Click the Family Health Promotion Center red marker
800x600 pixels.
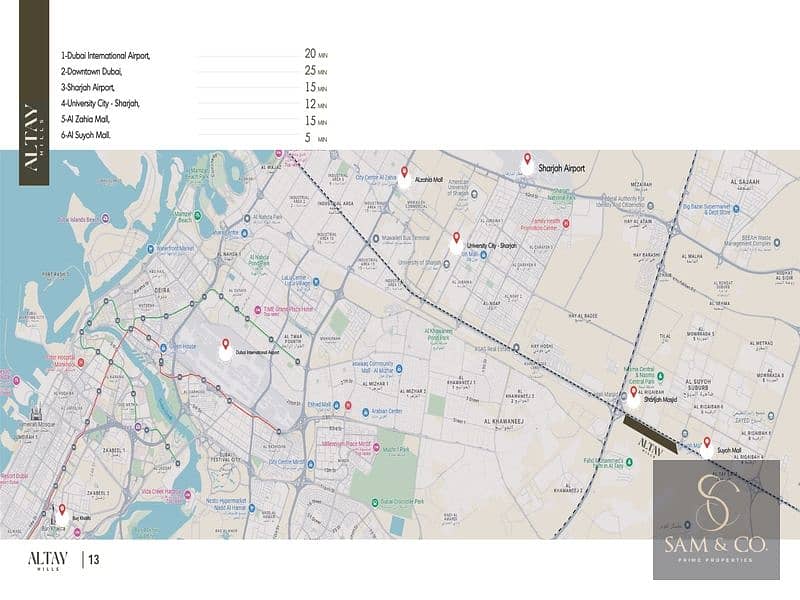point(566,223)
